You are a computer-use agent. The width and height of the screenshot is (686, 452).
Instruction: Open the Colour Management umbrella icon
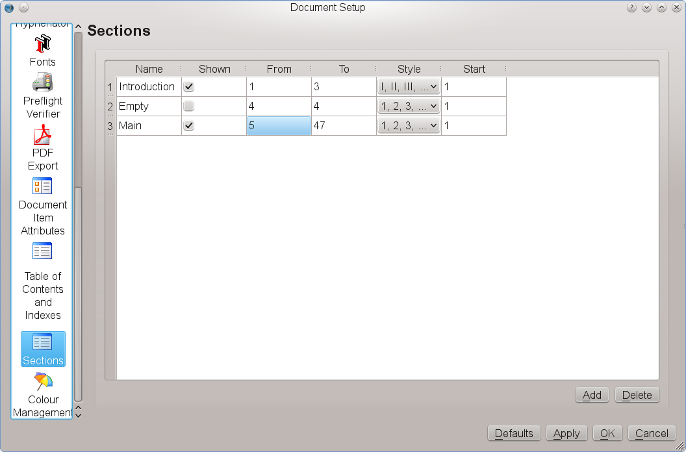tap(43, 382)
